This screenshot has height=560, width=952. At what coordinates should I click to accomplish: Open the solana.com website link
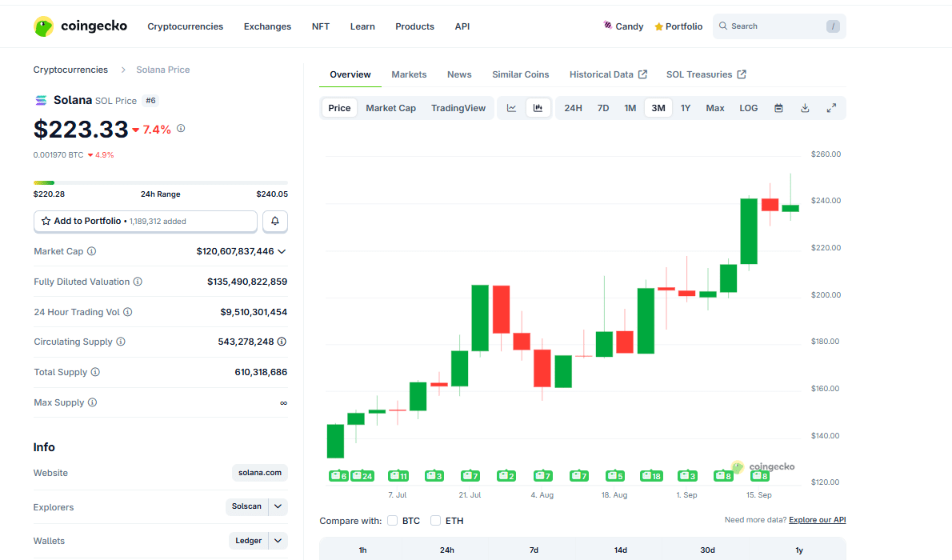[x=260, y=473]
